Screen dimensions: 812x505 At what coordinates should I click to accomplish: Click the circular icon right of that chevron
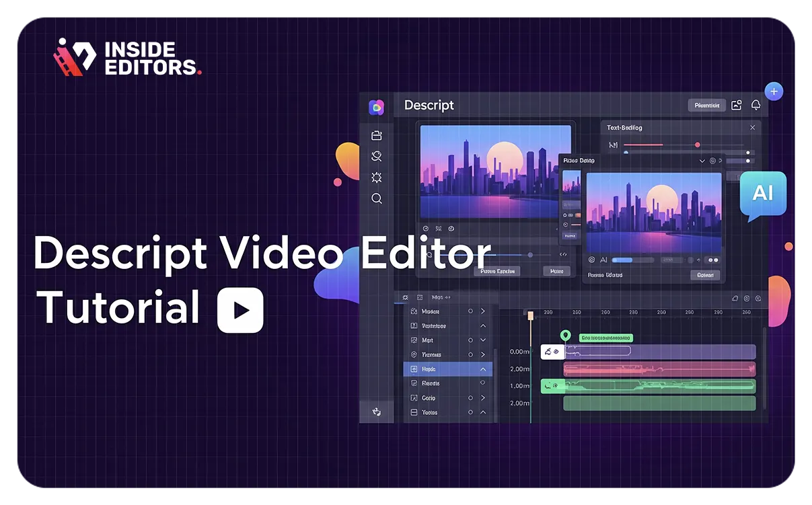(x=713, y=161)
